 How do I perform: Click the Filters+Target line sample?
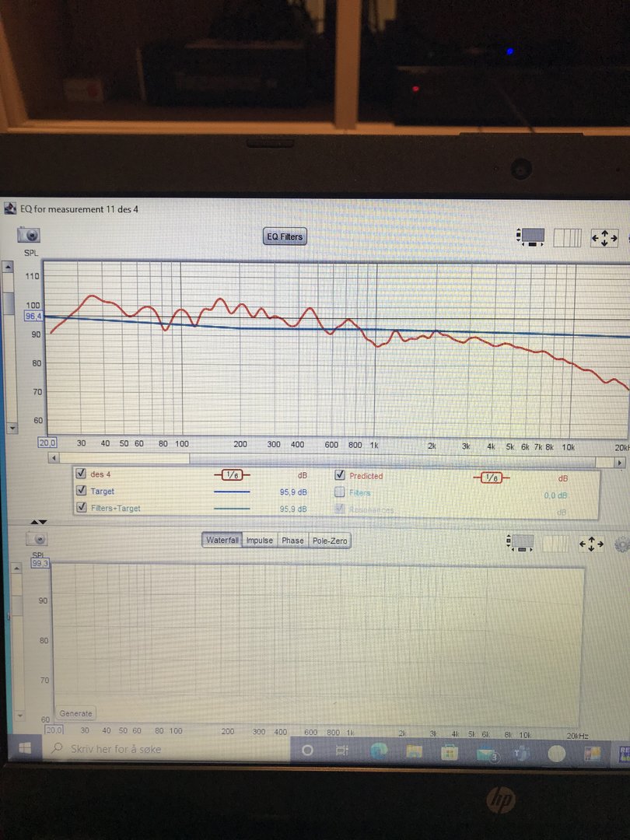pos(232,509)
